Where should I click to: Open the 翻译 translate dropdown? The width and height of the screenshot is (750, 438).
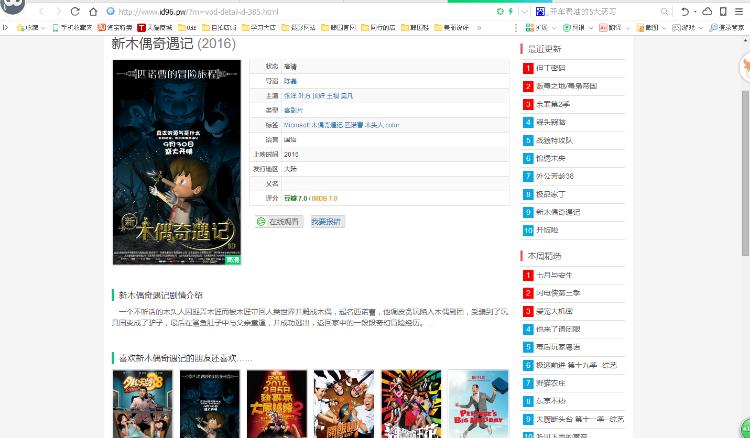click(614, 28)
